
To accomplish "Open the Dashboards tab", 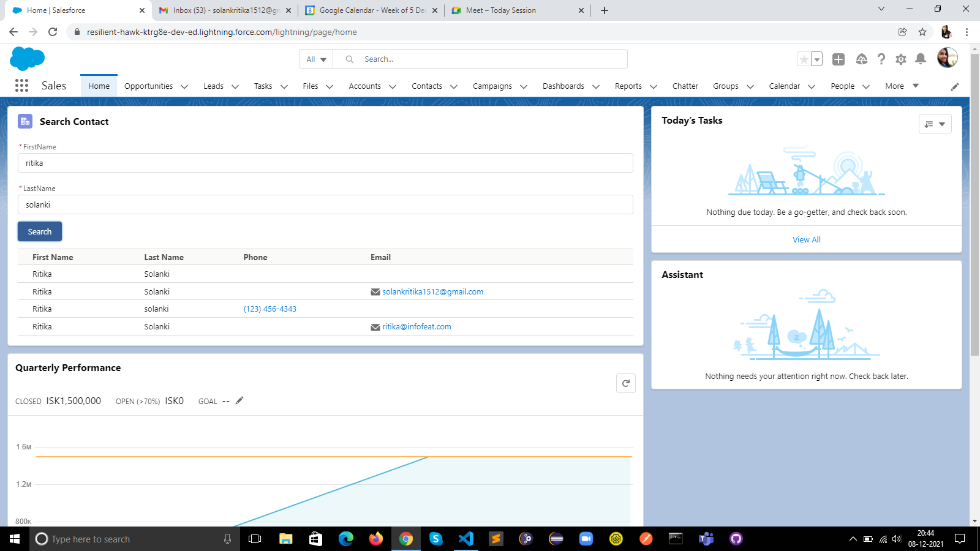I will pyautogui.click(x=563, y=86).
